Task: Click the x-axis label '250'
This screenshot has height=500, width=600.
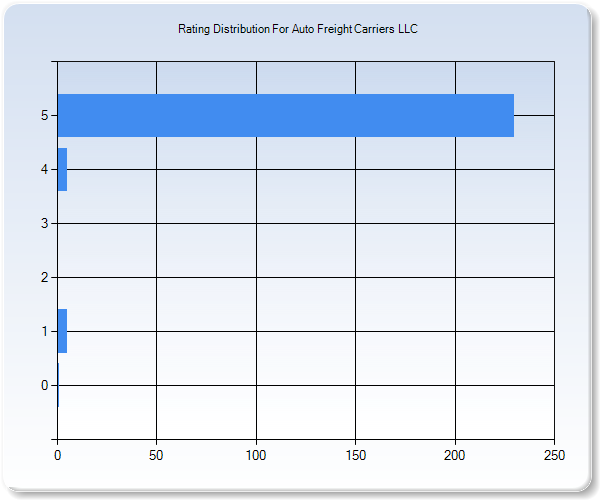Action: pos(554,455)
